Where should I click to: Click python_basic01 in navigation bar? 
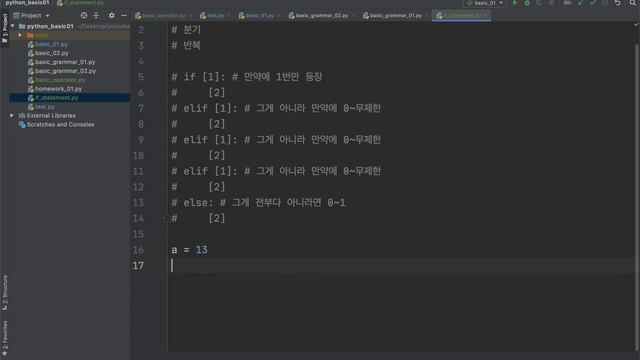(x=27, y=3)
